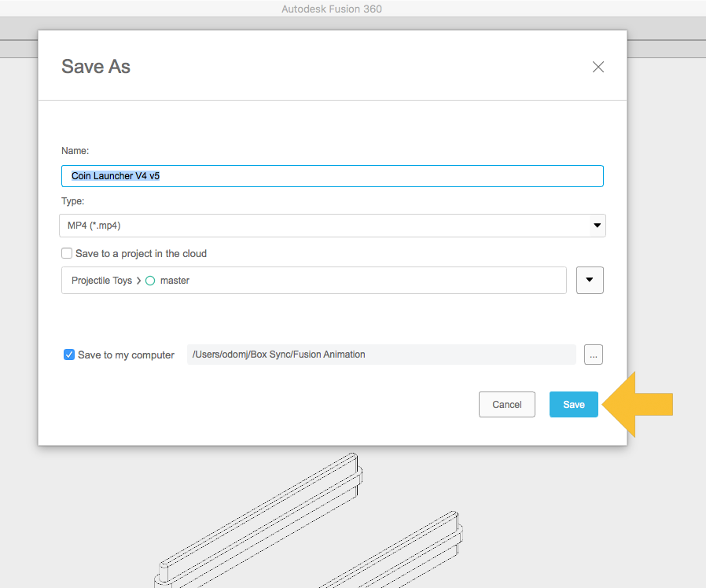Click the blue Save button
This screenshot has height=588, width=706.
[573, 404]
